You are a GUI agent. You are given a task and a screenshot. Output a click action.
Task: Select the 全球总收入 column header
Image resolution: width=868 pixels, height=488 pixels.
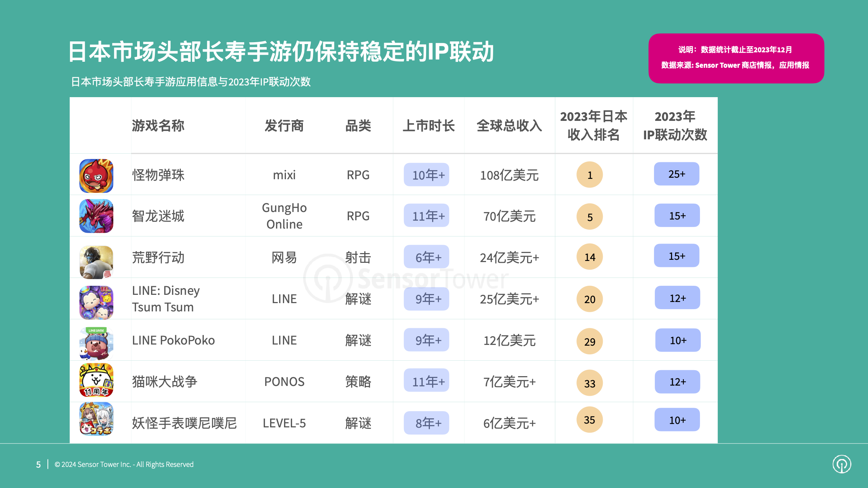coord(509,126)
